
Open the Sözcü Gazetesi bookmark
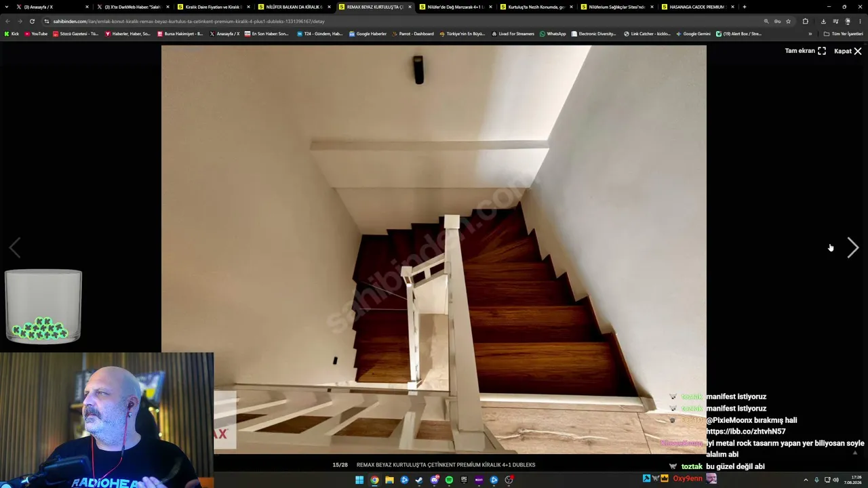coord(75,33)
